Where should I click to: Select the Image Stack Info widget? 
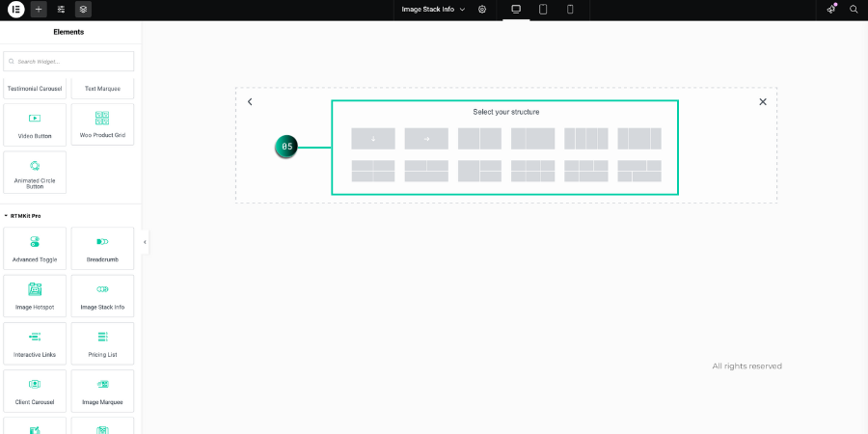102,296
